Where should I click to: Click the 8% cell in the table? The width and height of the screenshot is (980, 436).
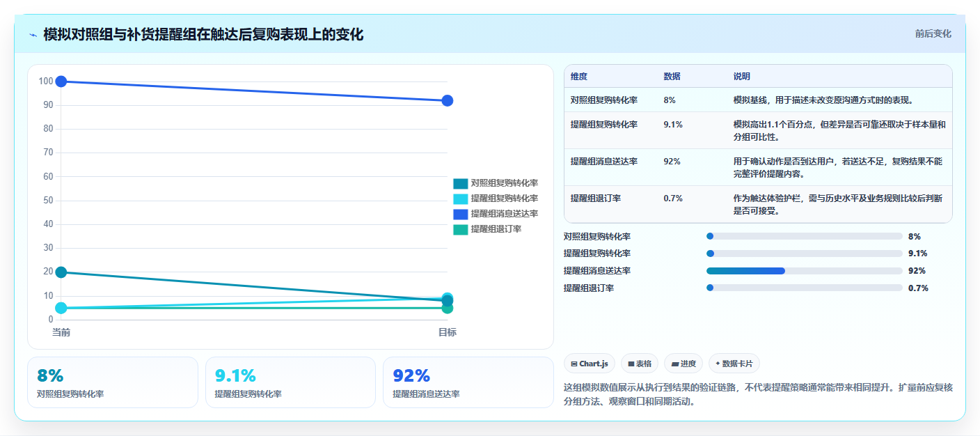670,100
